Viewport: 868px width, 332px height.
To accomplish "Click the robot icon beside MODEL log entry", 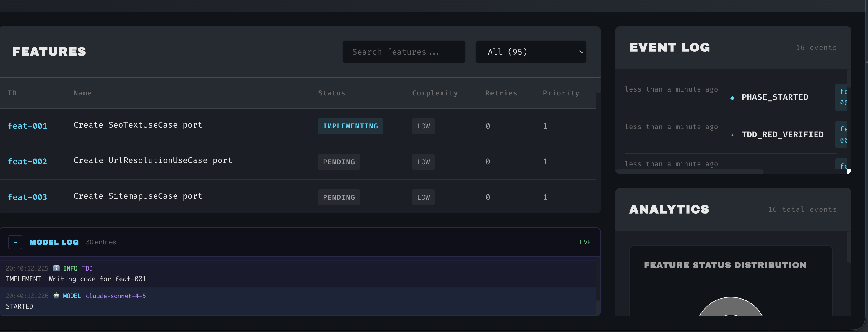I will click(56, 295).
